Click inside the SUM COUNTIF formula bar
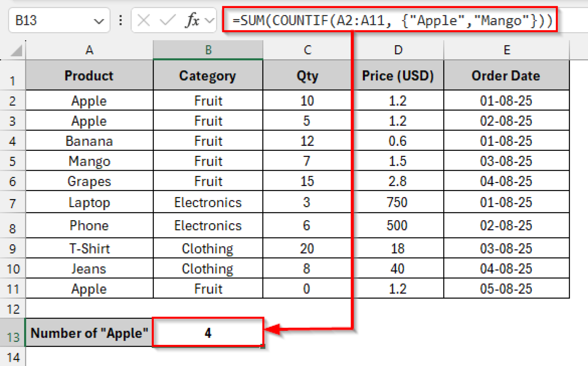 pyautogui.click(x=390, y=20)
